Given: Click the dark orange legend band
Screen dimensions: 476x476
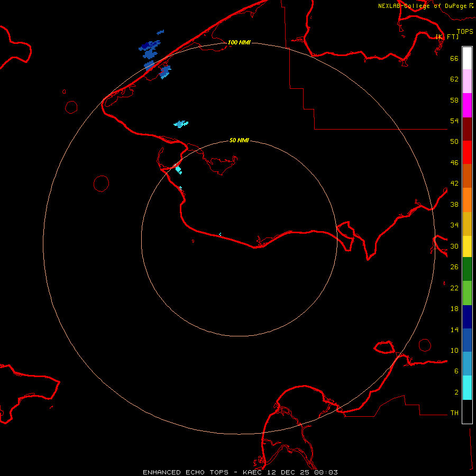Looking at the screenshot, I should coord(467,176).
